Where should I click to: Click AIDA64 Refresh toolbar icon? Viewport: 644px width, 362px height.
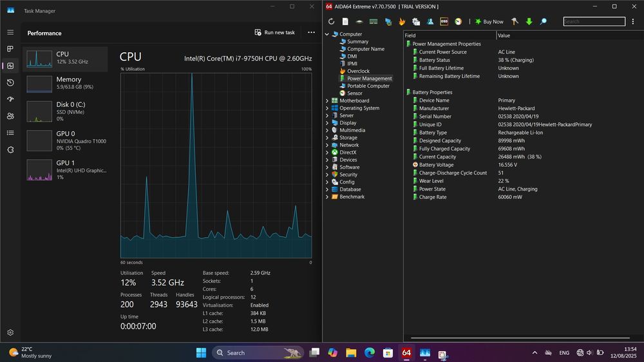[331, 21]
